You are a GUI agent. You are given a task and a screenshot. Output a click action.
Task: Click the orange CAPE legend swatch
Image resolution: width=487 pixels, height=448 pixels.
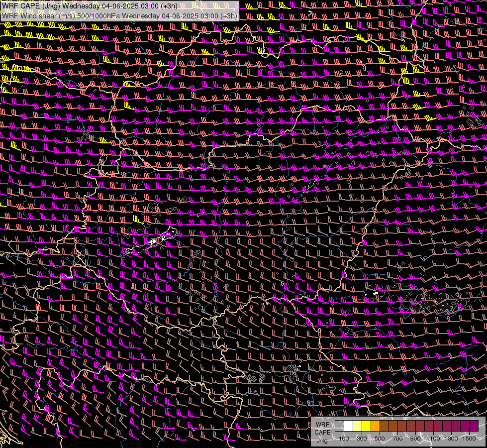pyautogui.click(x=375, y=426)
